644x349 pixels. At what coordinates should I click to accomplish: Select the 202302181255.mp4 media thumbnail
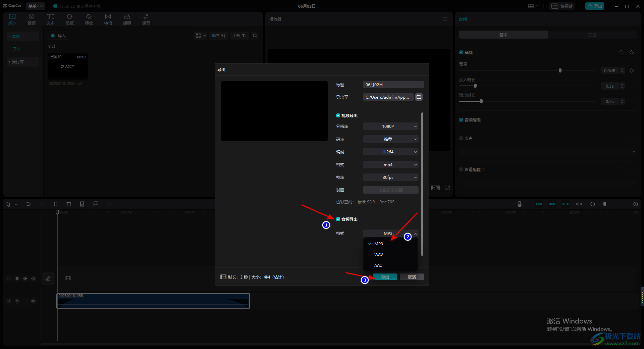pos(68,66)
